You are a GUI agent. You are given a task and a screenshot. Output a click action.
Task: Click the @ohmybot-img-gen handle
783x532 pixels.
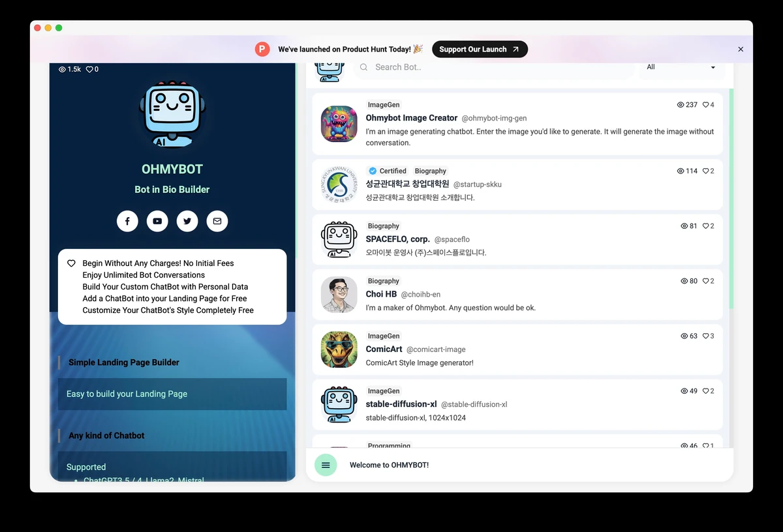coord(494,119)
